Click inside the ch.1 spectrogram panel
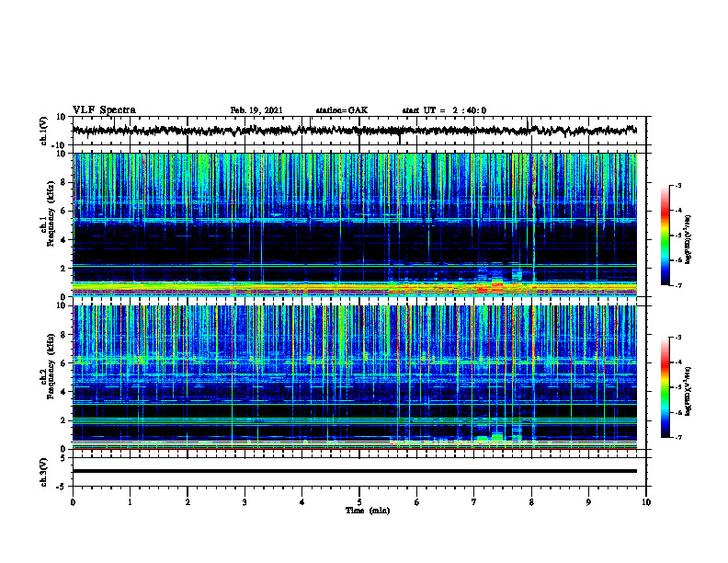 354,224
